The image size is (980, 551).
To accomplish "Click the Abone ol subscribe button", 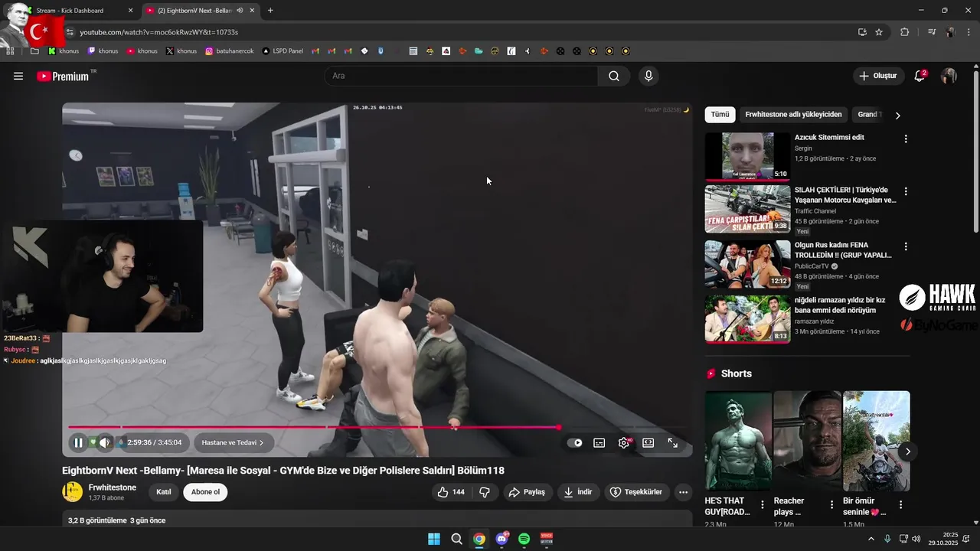I will tap(205, 492).
